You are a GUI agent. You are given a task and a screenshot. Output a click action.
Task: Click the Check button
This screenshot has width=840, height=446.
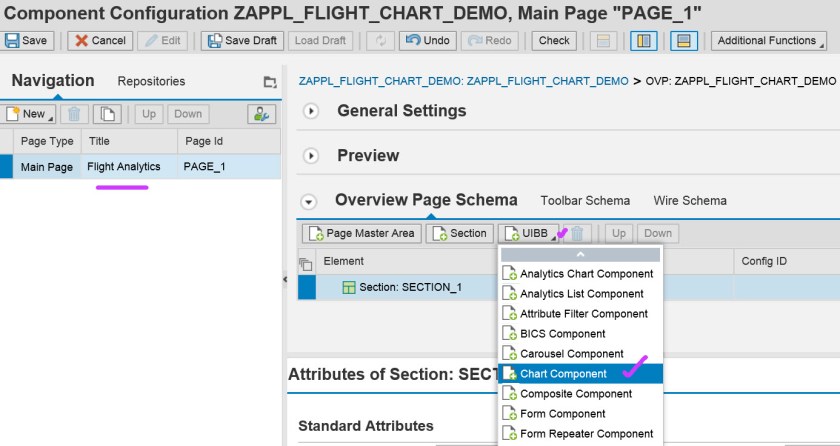pos(553,41)
